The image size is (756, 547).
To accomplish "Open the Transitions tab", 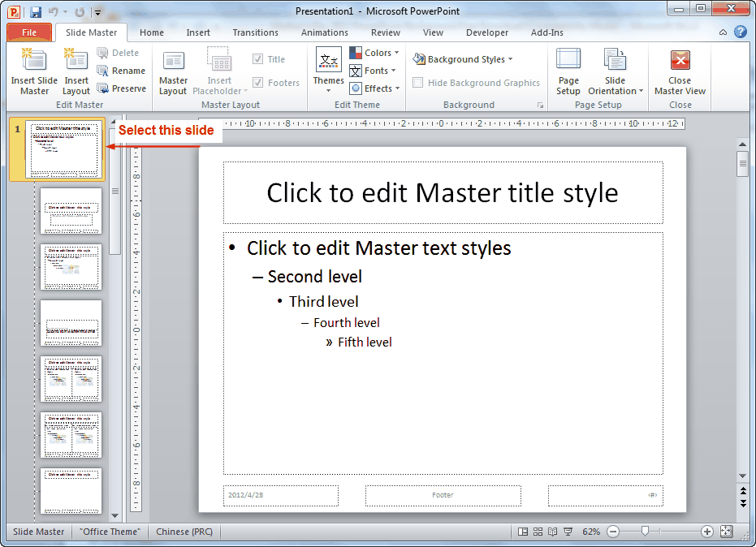I will click(256, 32).
